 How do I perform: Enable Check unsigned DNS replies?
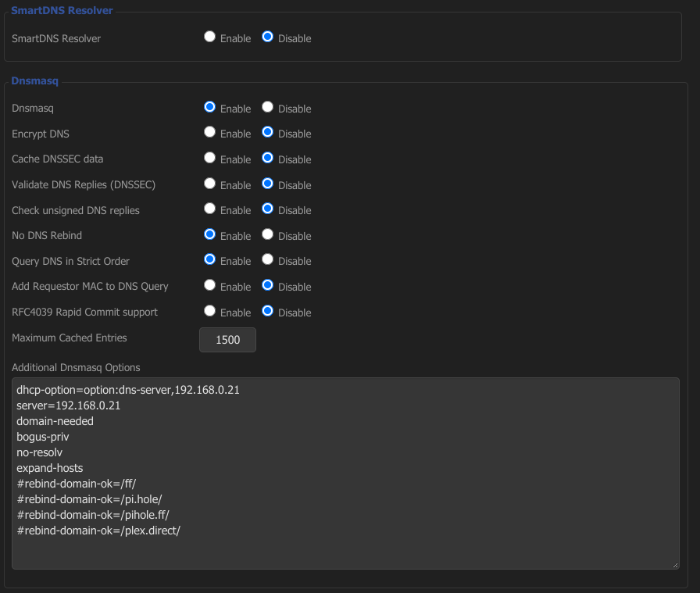(x=209, y=209)
